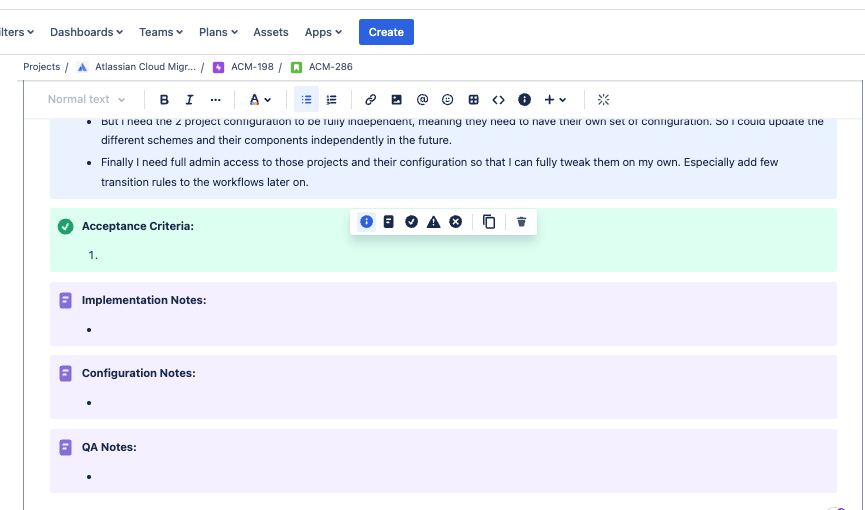Image resolution: width=865 pixels, height=510 pixels.
Task: Open the ACM-286 breadcrumb link
Action: (330, 67)
